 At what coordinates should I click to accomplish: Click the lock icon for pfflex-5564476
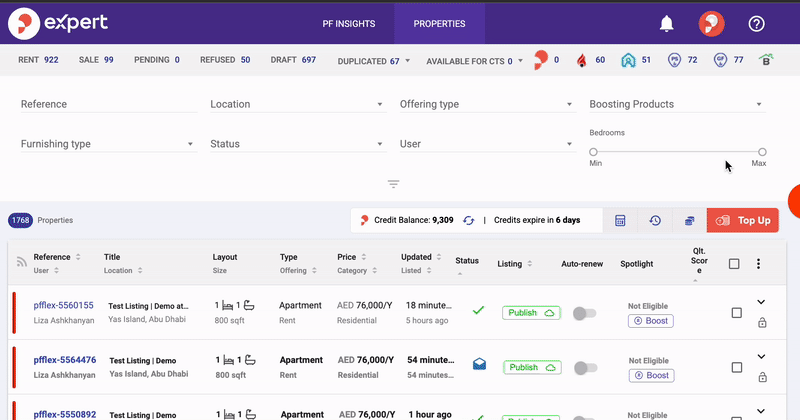pyautogui.click(x=762, y=377)
